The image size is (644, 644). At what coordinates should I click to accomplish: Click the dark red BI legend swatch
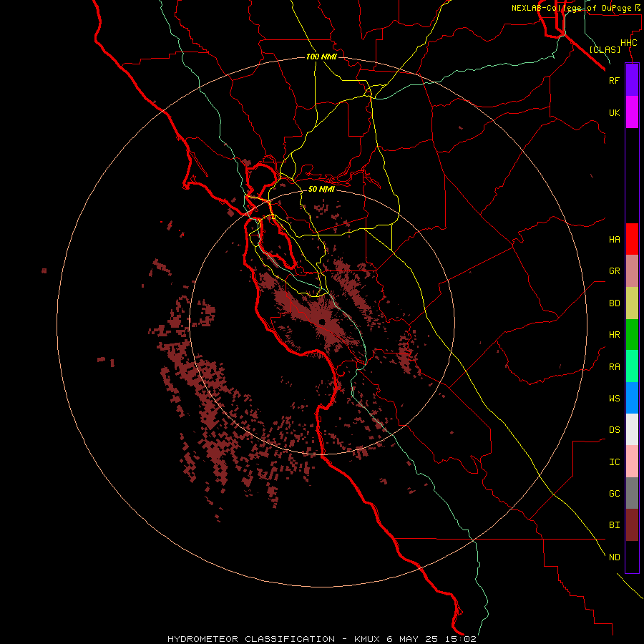tap(632, 525)
